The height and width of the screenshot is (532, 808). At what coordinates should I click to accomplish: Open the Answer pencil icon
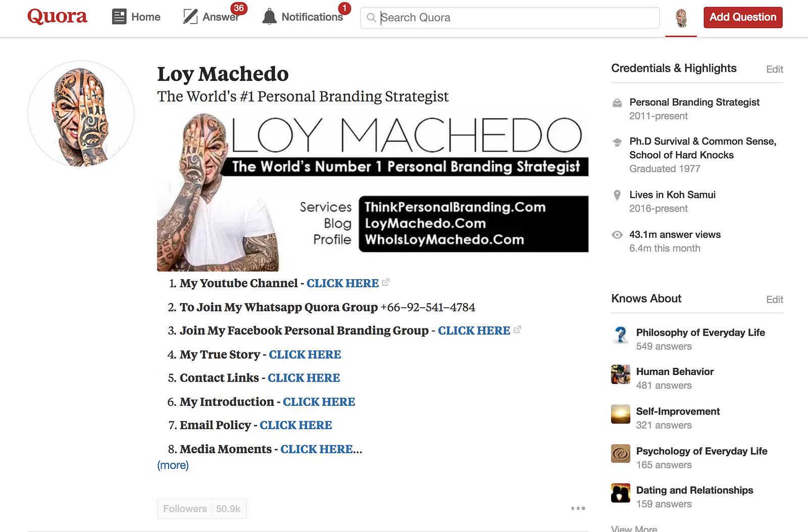click(x=190, y=17)
